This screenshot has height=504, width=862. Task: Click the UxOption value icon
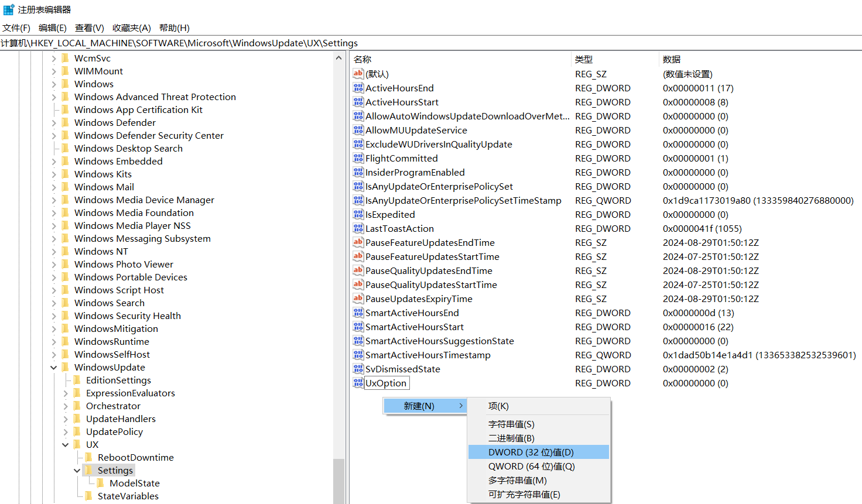point(358,383)
